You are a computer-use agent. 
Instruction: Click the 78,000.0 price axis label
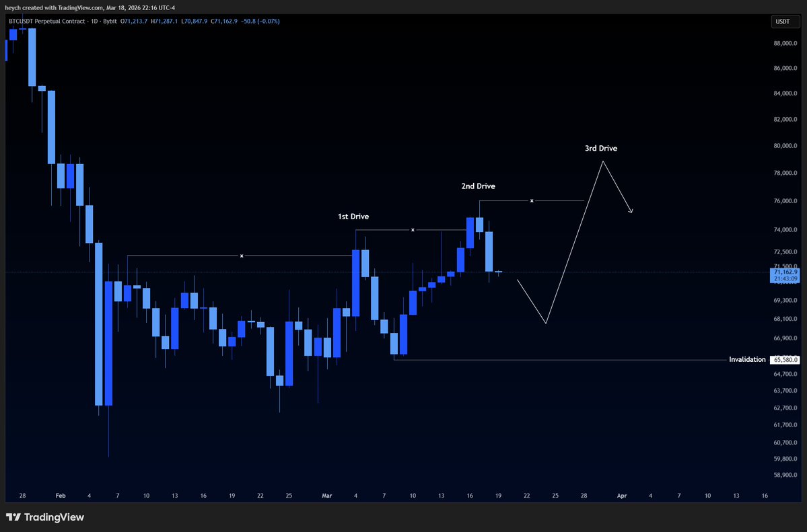tap(785, 173)
